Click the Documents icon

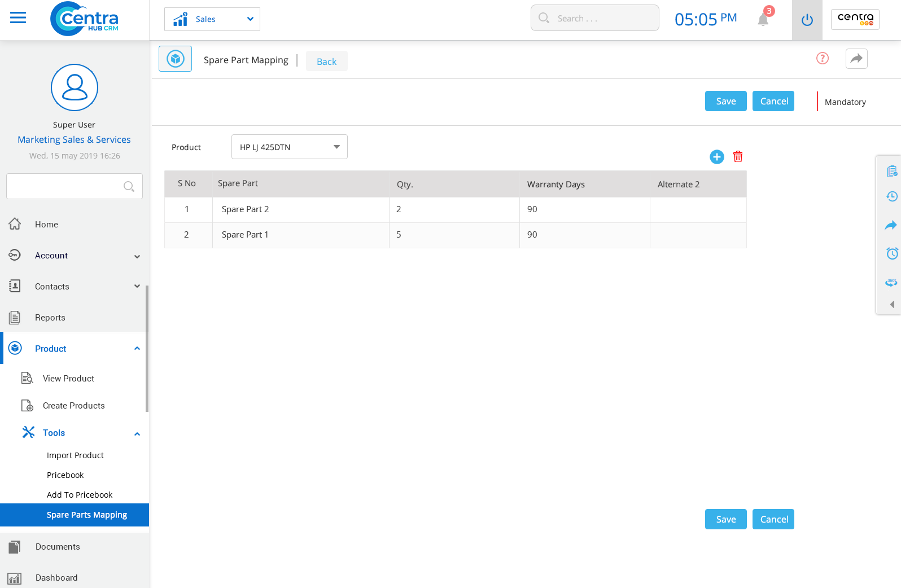click(15, 547)
